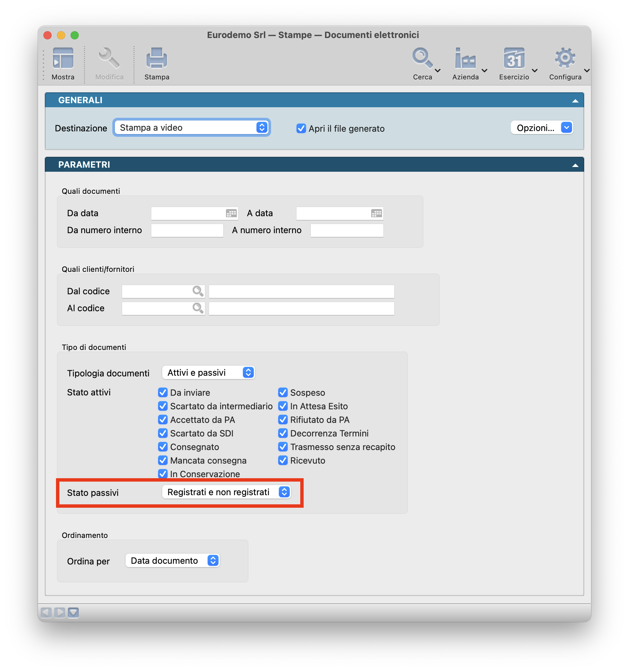
Task: Open the Azienda factory icon menu
Action: 465,58
